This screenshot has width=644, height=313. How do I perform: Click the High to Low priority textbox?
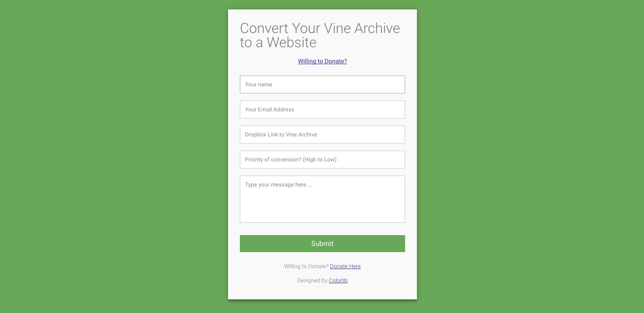pyautogui.click(x=322, y=160)
